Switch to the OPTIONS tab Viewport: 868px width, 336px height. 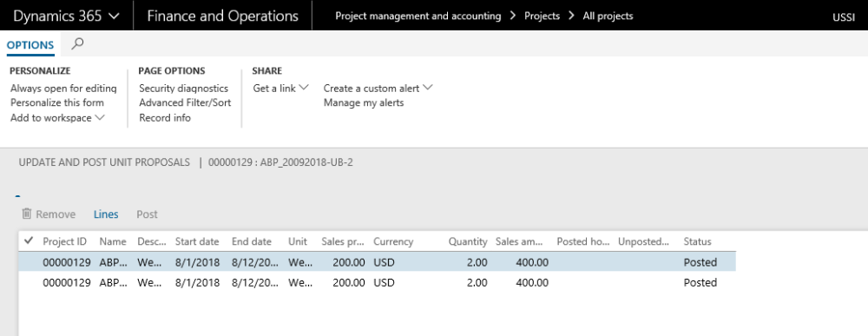[x=30, y=45]
